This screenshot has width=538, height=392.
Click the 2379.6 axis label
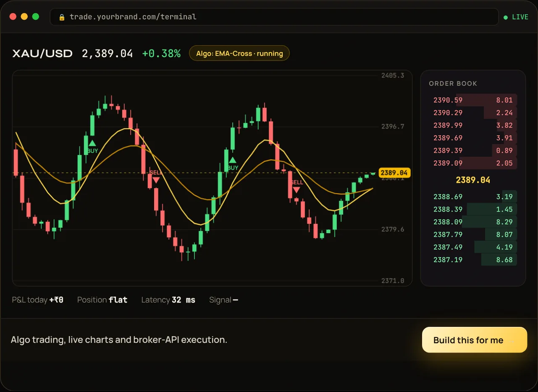click(393, 229)
